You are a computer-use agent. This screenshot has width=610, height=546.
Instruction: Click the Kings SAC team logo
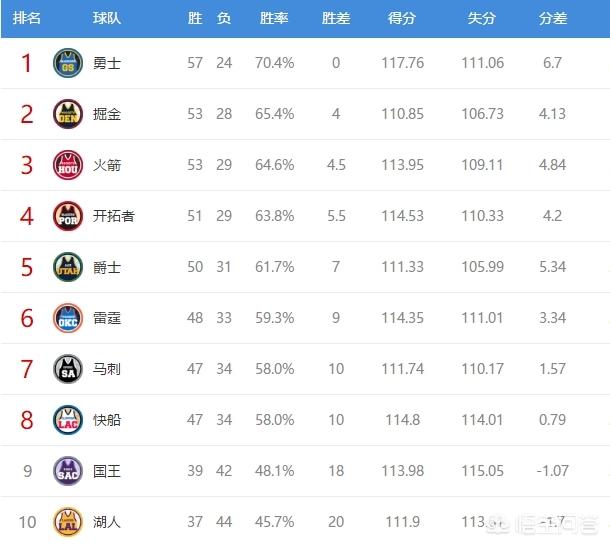click(x=68, y=471)
